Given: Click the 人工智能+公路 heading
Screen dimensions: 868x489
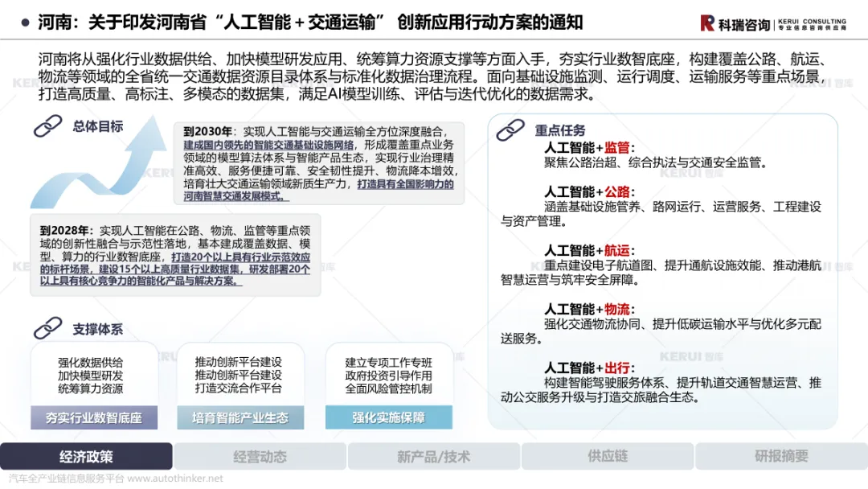Looking at the screenshot, I should point(589,192).
